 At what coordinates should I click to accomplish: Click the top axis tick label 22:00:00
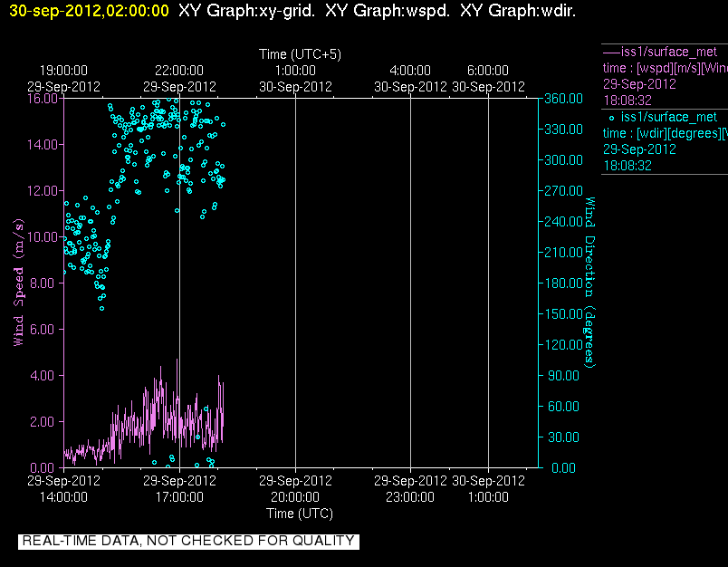179,71
